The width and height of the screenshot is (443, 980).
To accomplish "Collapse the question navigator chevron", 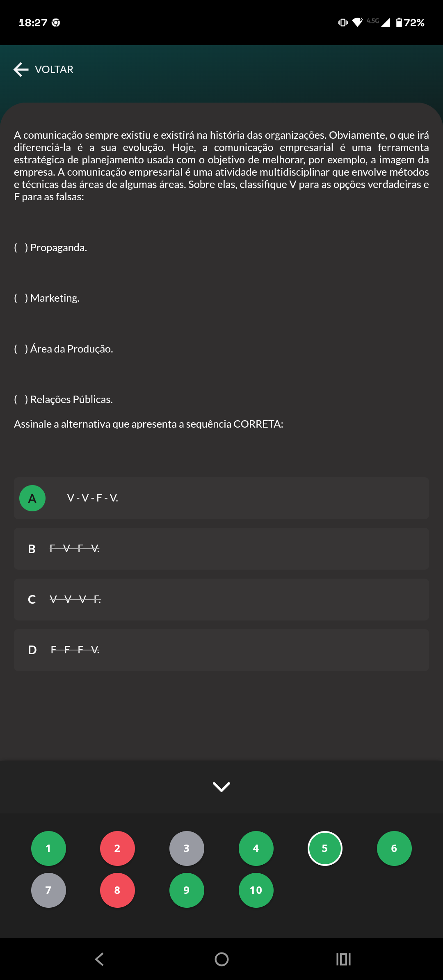I will click(221, 787).
